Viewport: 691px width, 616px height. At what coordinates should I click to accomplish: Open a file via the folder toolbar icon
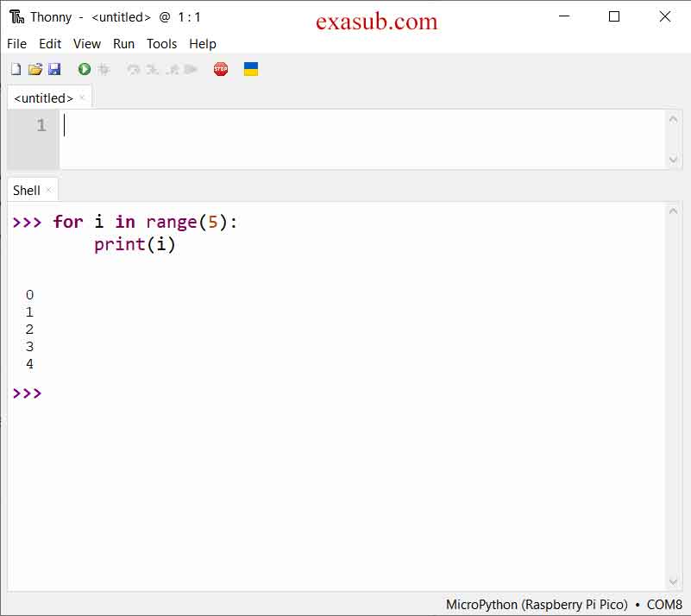pyautogui.click(x=35, y=68)
